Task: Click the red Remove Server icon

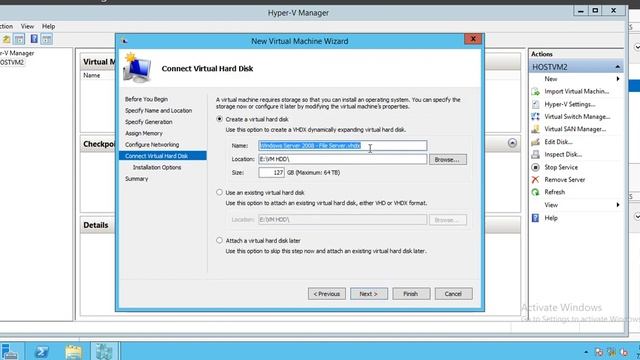Action: click(x=536, y=180)
